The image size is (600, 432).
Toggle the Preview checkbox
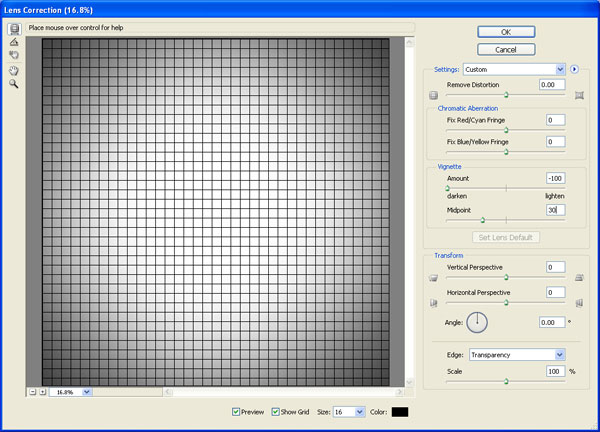236,411
